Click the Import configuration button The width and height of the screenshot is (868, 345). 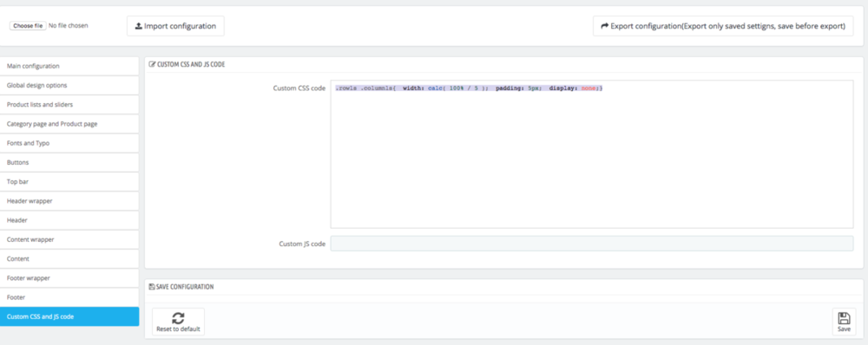(x=175, y=26)
